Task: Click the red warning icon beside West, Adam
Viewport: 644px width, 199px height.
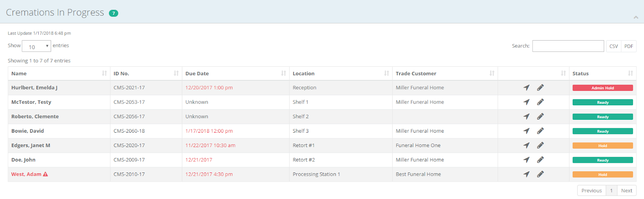Action: pyautogui.click(x=45, y=174)
